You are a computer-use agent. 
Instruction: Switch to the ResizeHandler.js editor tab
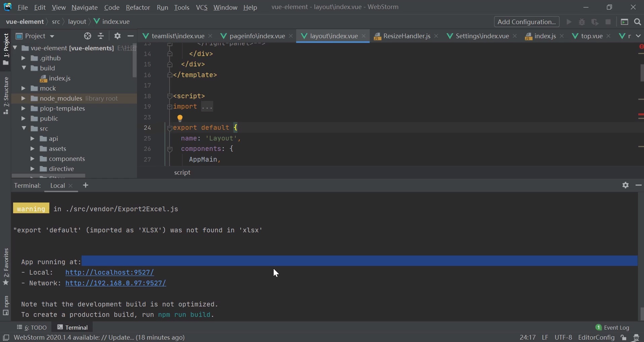click(x=406, y=36)
